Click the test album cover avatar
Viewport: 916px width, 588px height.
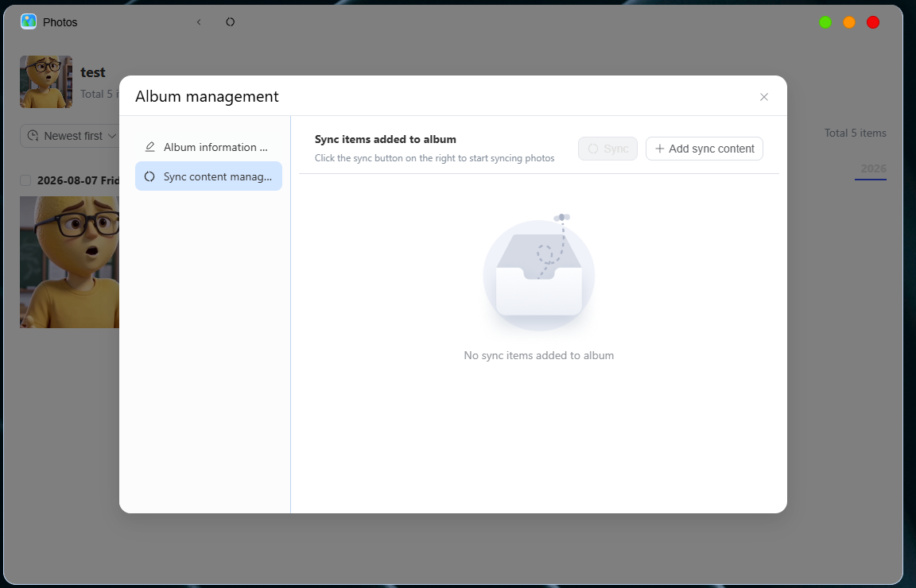click(46, 82)
